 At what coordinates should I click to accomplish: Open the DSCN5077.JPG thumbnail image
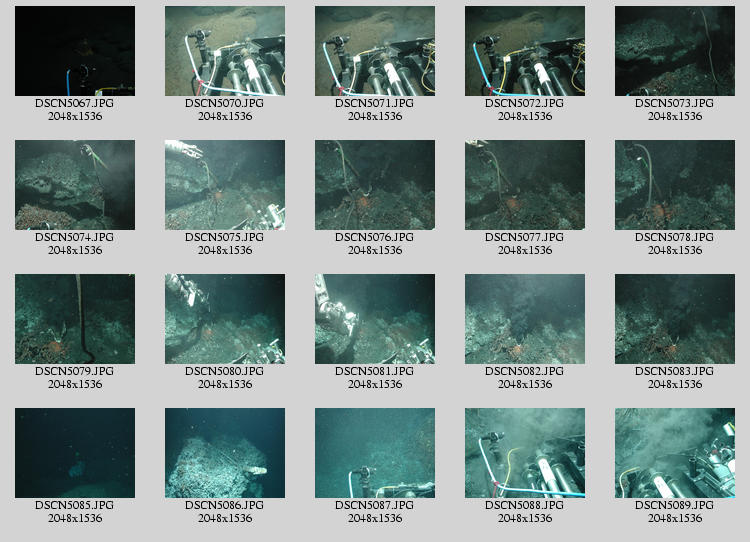point(525,185)
